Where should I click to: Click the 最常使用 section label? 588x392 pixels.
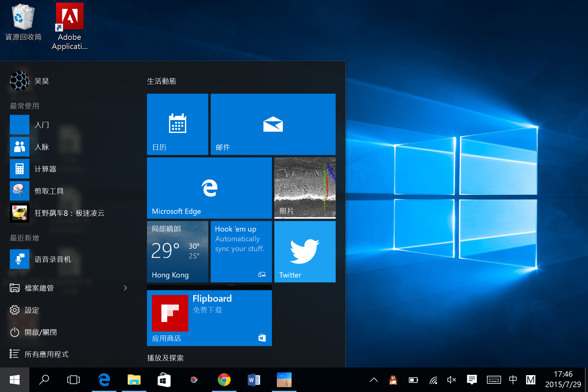coord(24,106)
